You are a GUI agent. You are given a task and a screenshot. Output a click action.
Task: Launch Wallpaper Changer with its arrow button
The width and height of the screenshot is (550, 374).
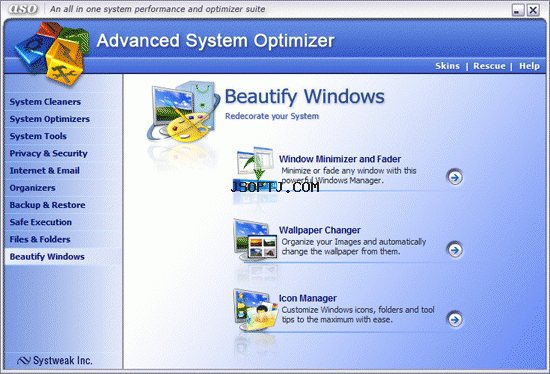click(x=455, y=250)
